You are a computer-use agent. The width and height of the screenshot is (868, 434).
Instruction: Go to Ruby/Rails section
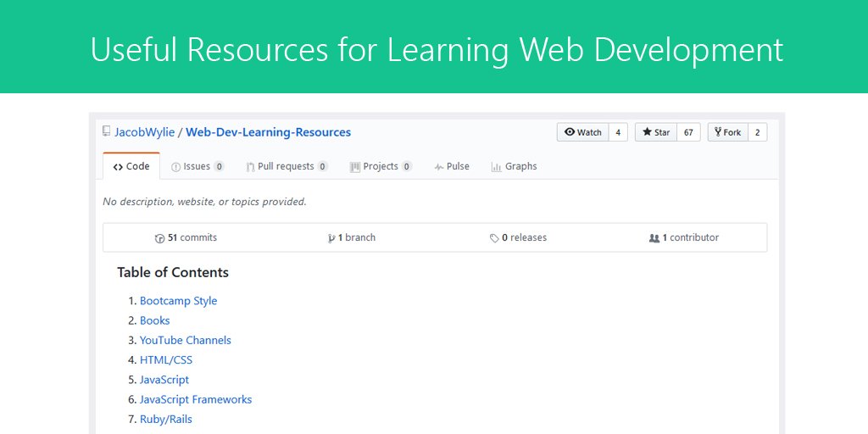click(166, 419)
